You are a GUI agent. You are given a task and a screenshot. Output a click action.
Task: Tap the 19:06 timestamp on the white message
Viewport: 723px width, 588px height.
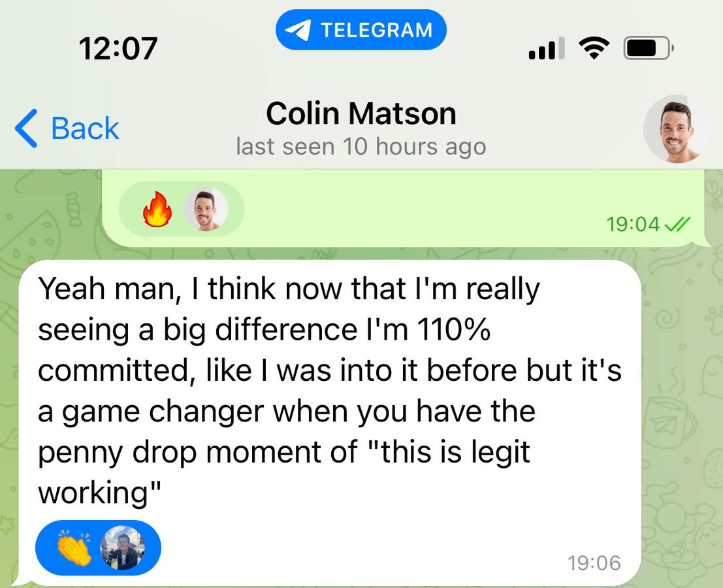[594, 563]
